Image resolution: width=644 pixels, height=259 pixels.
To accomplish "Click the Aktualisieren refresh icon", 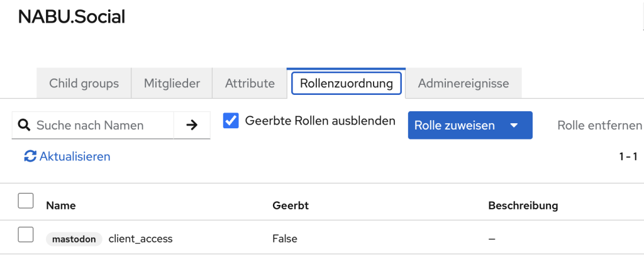I will click(30, 157).
